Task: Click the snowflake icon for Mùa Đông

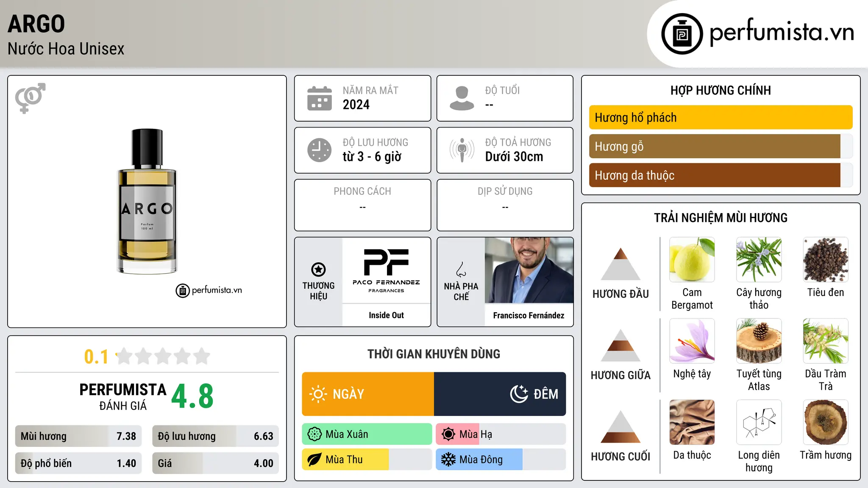Action: (x=448, y=460)
